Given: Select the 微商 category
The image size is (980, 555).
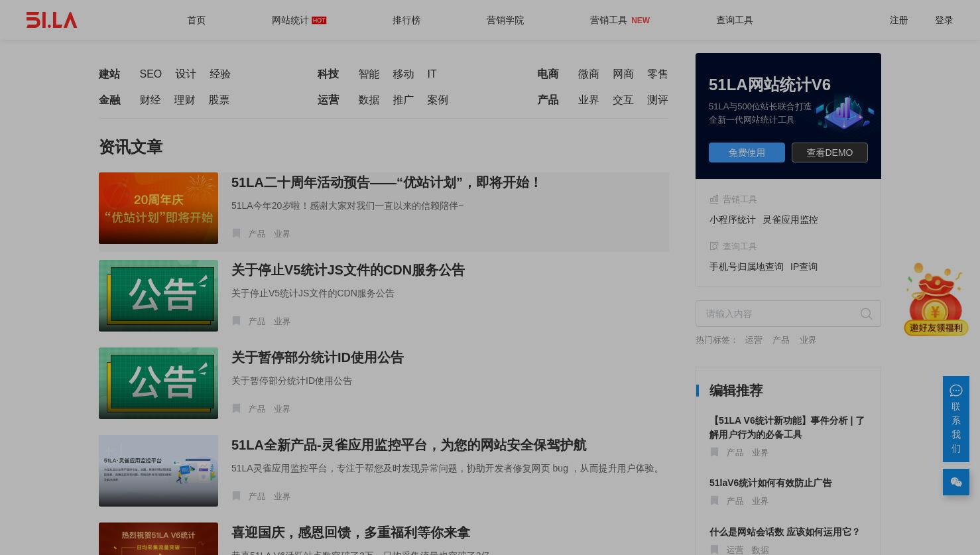Looking at the screenshot, I should click(x=589, y=74).
